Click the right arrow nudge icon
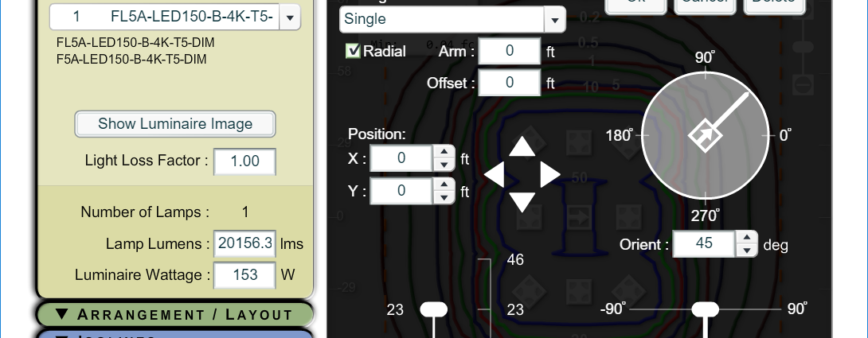This screenshot has width=868, height=338. [x=549, y=174]
